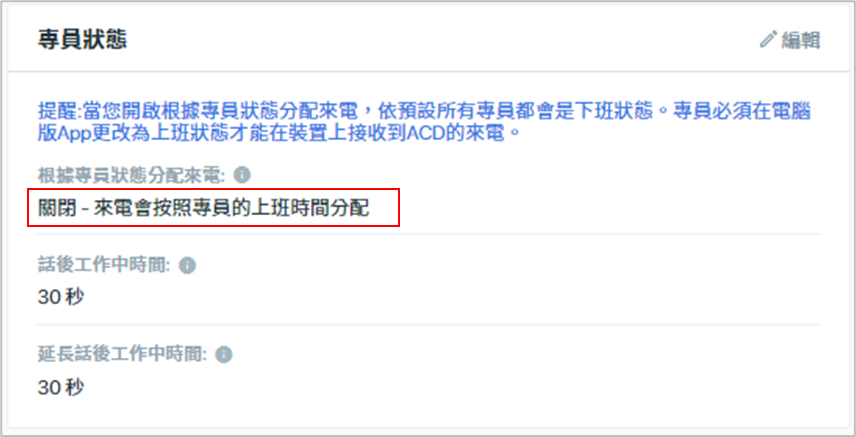Open the 編輯 link in the header

790,40
